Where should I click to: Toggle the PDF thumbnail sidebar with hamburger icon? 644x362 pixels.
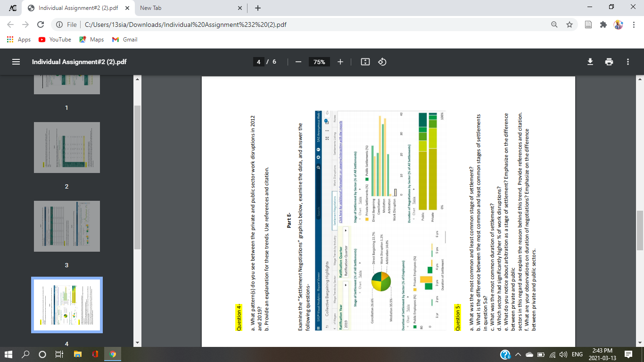click(16, 62)
